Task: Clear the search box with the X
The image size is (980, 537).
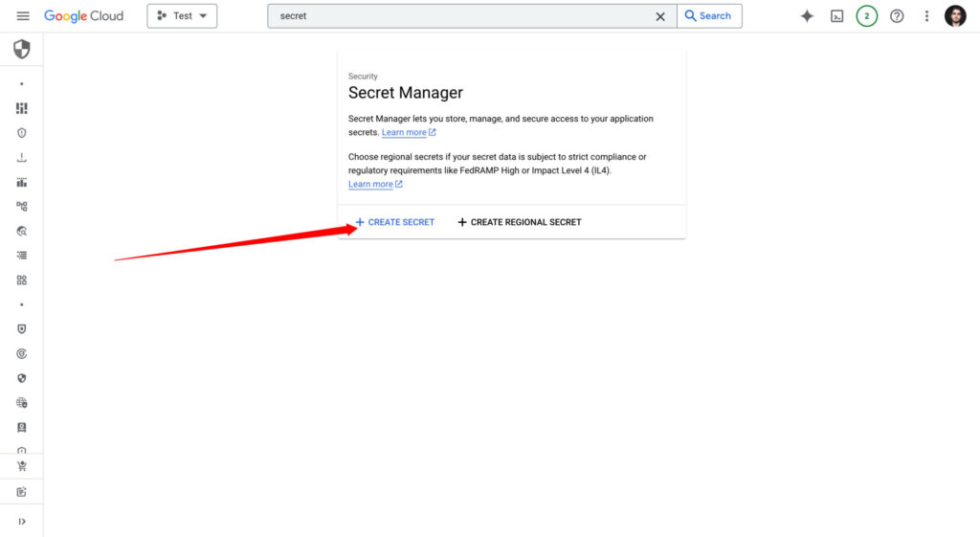Action: tap(660, 16)
